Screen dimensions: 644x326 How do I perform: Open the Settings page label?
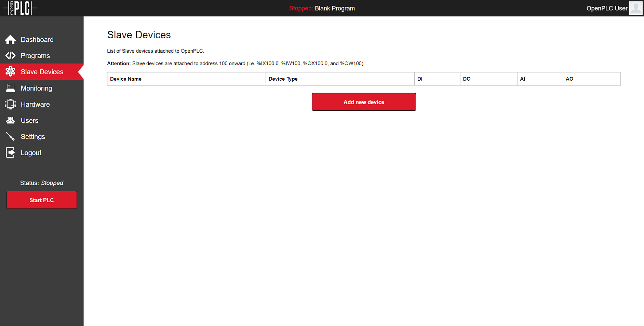tap(33, 137)
